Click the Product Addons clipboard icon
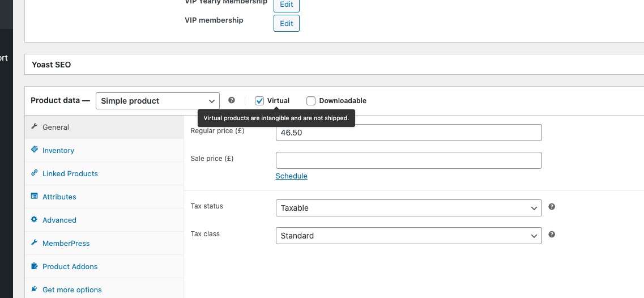This screenshot has height=298, width=644. pyautogui.click(x=35, y=266)
